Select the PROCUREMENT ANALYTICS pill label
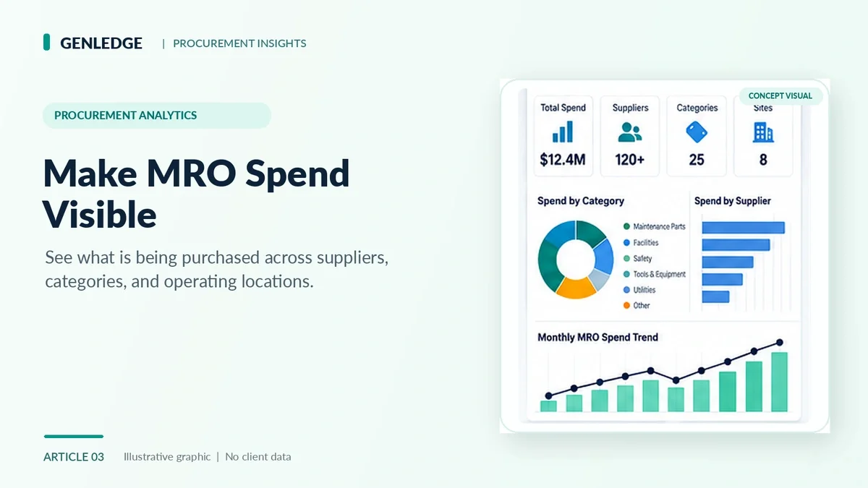Screen dimensions: 868x488 pos(157,116)
